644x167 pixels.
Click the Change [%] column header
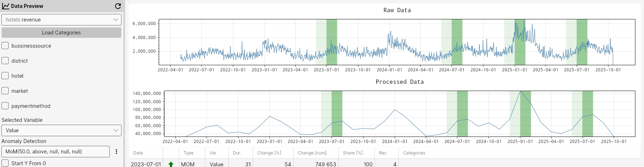[269, 153]
